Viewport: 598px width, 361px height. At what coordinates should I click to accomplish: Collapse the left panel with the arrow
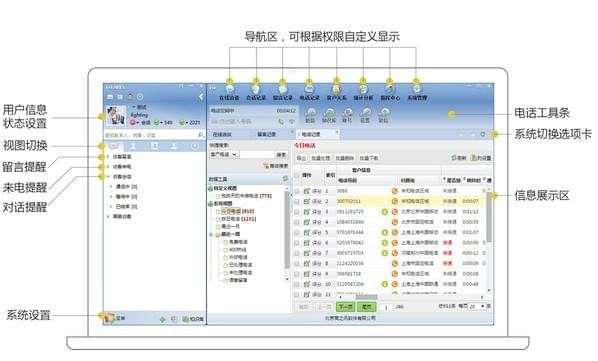point(201,97)
